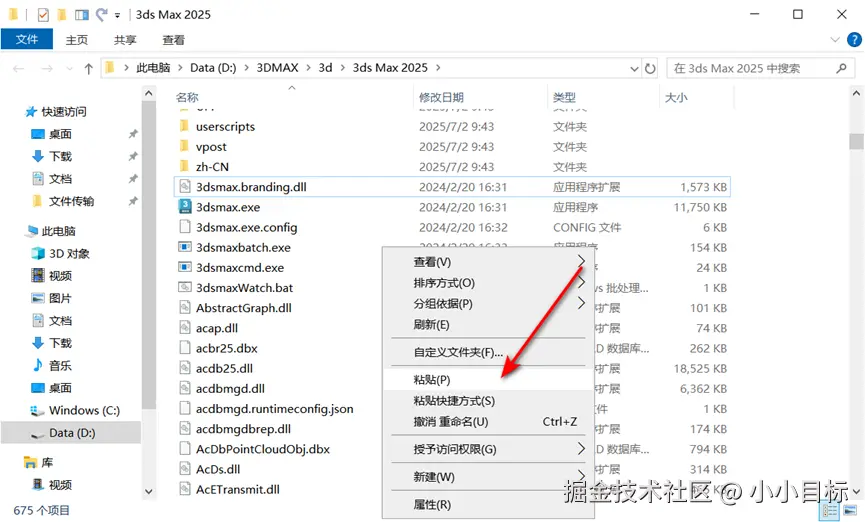The height and width of the screenshot is (522, 865).
Task: Click the help question mark icon
Action: pyautogui.click(x=854, y=40)
